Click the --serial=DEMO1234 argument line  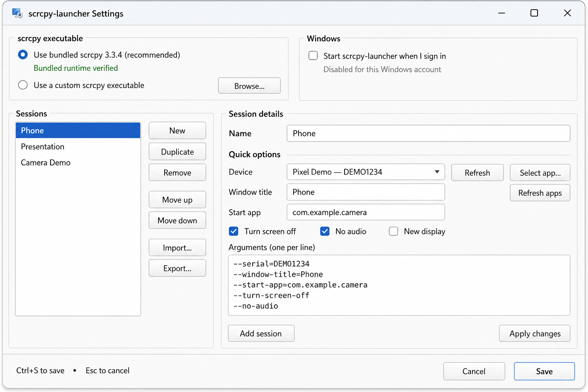click(271, 264)
